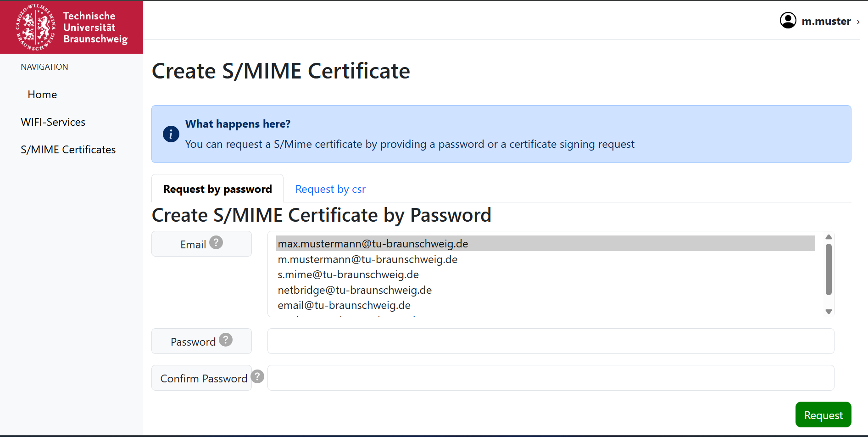
Task: Click the info icon in blue banner
Action: 171,134
